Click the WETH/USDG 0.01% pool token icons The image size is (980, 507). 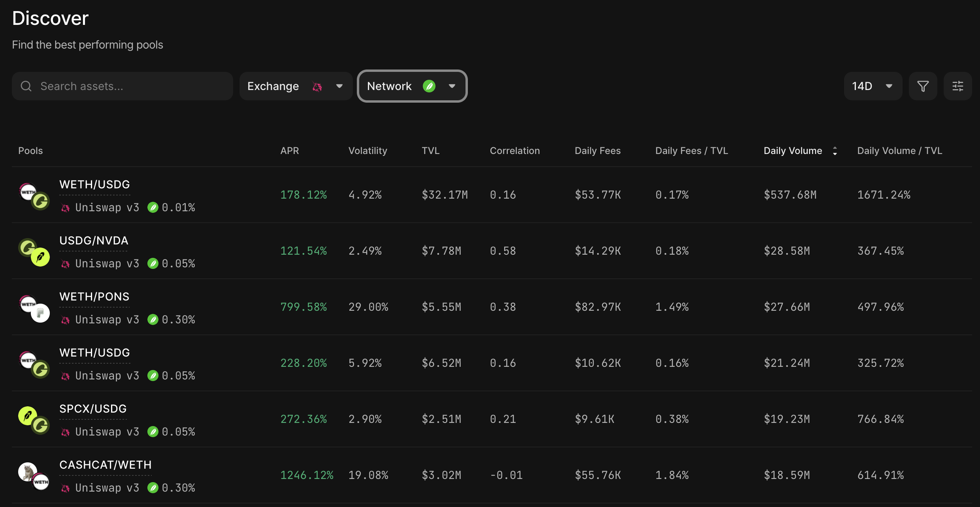(34, 196)
